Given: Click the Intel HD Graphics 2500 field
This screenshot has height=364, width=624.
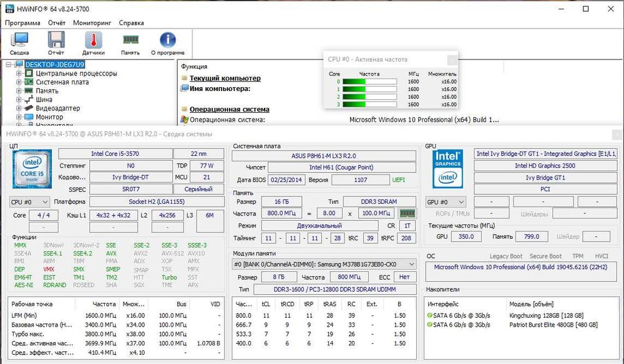Looking at the screenshot, I should [545, 166].
